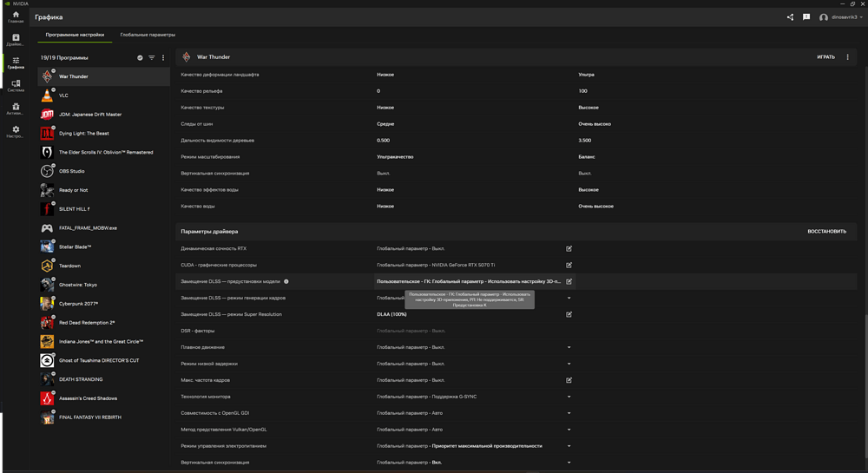Expand the Технология монитора dropdown
This screenshot has height=473, width=868.
tap(569, 397)
